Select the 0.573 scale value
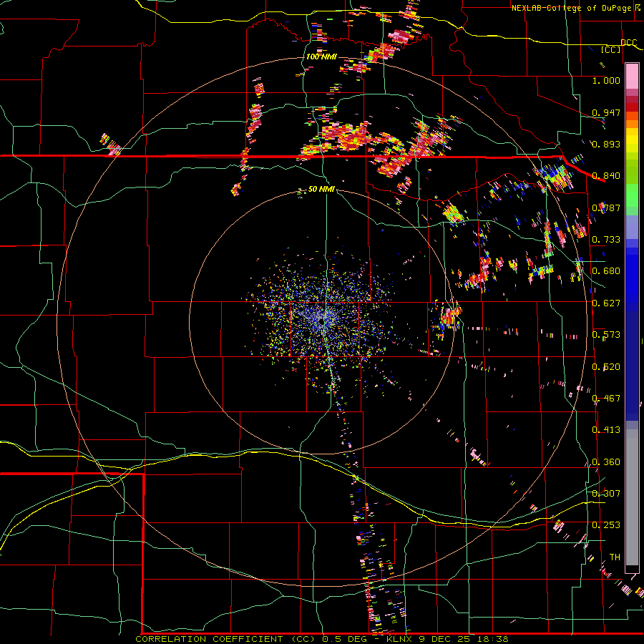 (606, 335)
